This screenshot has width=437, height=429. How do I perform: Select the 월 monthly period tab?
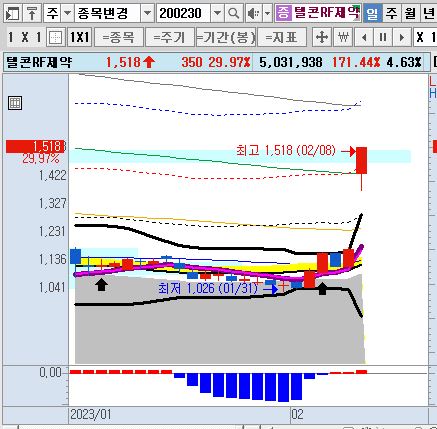coord(411,14)
